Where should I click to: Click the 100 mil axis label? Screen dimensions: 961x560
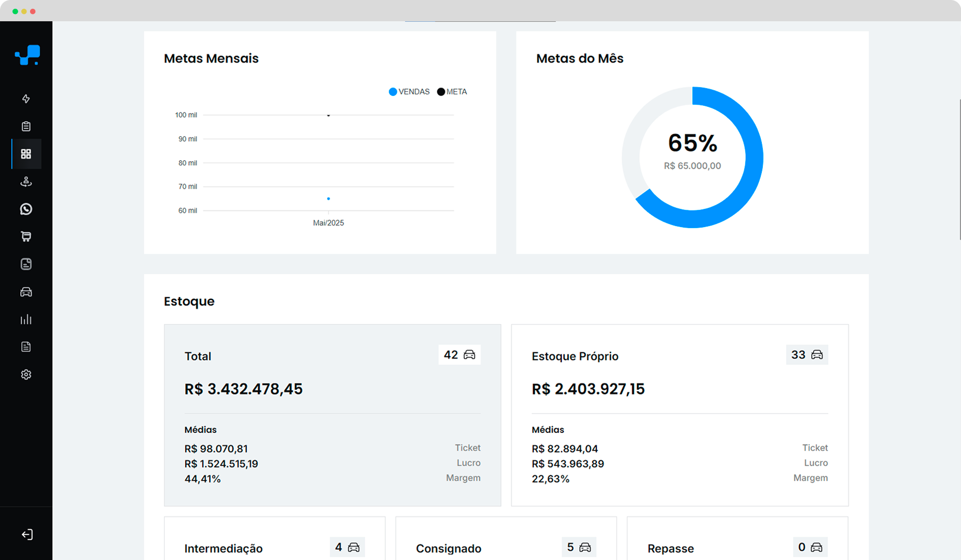click(x=186, y=115)
